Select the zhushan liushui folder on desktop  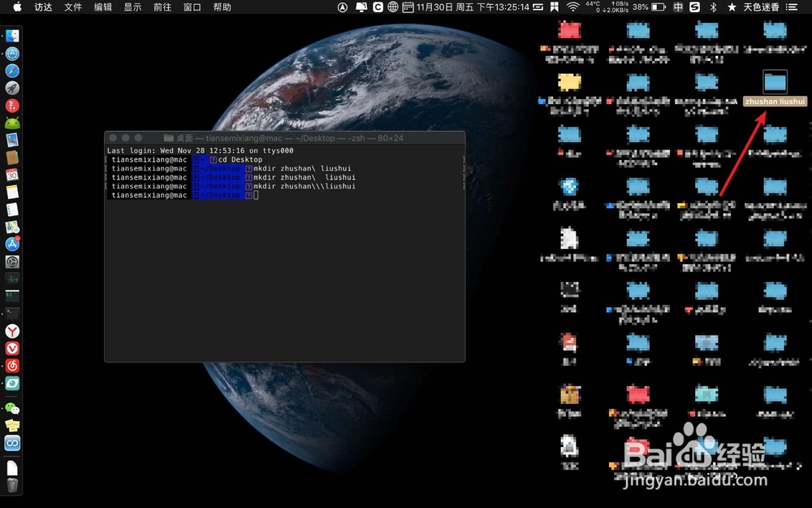coord(775,88)
